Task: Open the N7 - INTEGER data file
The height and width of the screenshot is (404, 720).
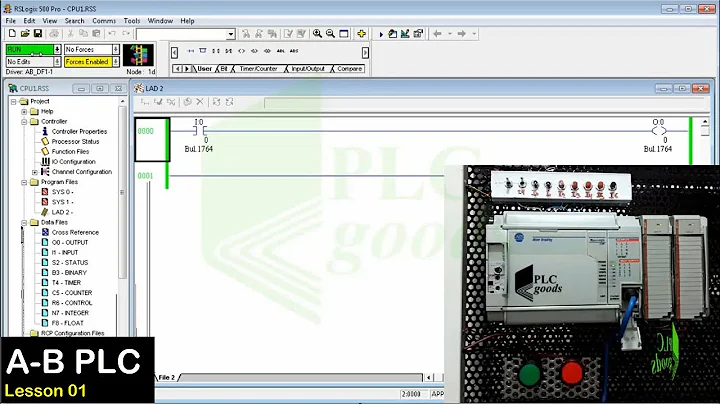Action: click(70, 313)
